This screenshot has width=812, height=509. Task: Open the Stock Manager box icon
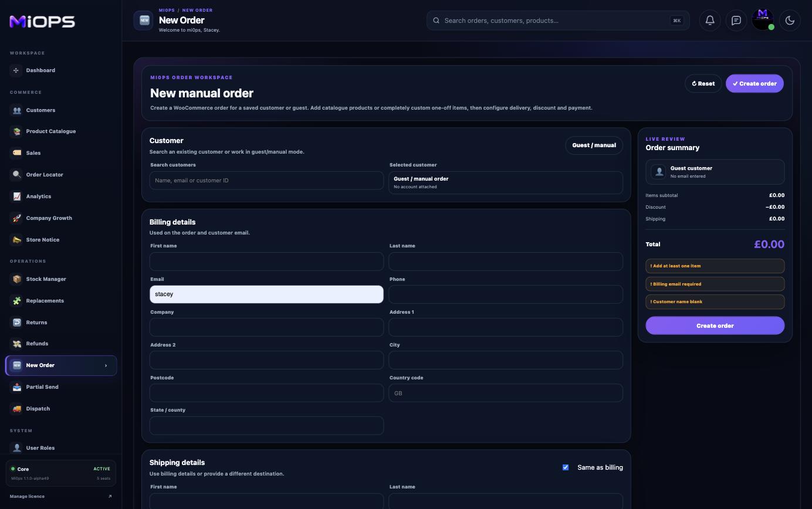[16, 279]
